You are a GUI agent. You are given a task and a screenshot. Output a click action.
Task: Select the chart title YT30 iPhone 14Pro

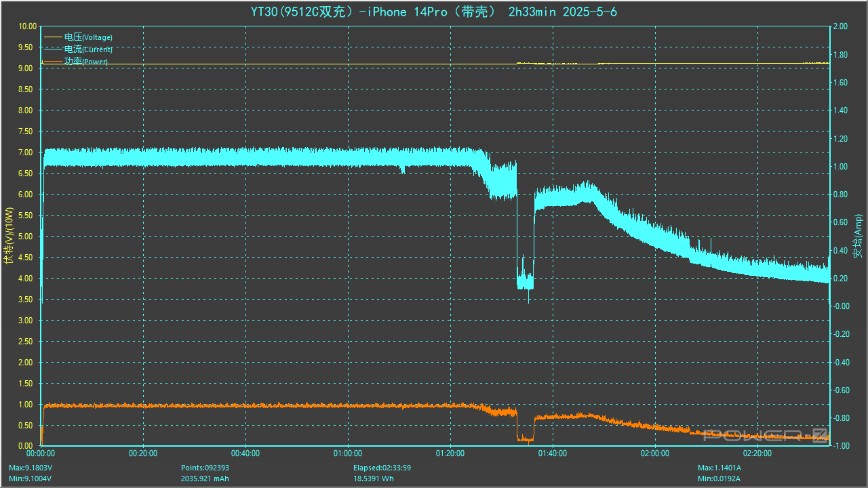point(434,12)
